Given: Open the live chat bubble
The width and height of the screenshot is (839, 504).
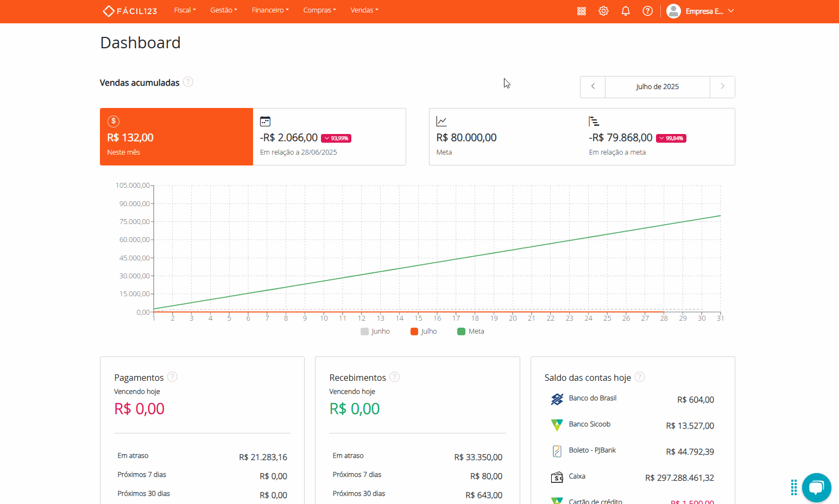Looking at the screenshot, I should [816, 487].
